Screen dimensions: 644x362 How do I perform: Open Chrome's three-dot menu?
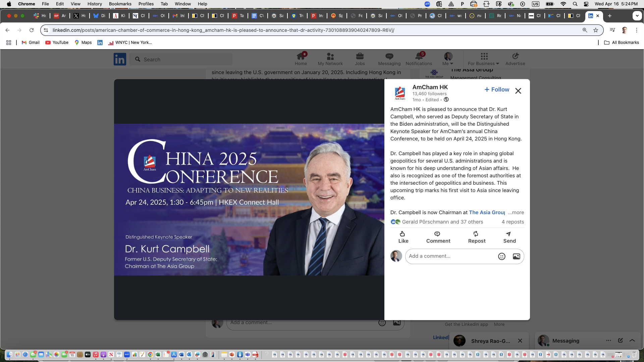tap(637, 30)
